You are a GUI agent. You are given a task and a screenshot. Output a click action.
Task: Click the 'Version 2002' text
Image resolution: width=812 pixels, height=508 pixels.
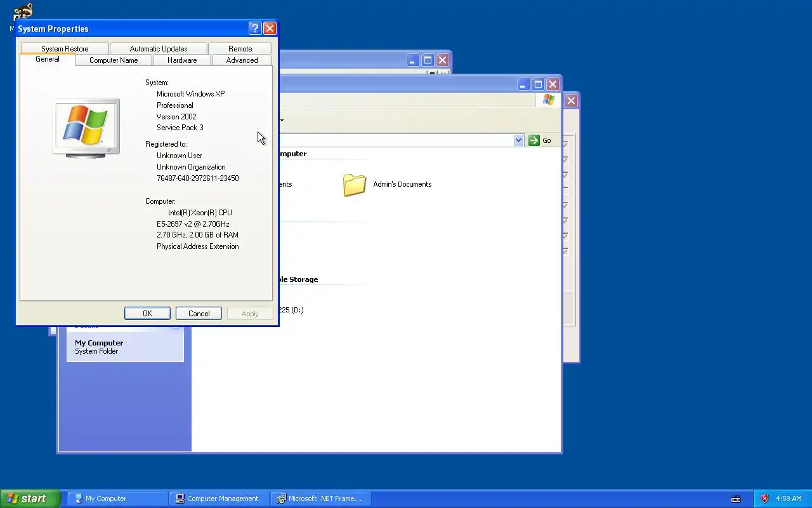click(x=176, y=117)
